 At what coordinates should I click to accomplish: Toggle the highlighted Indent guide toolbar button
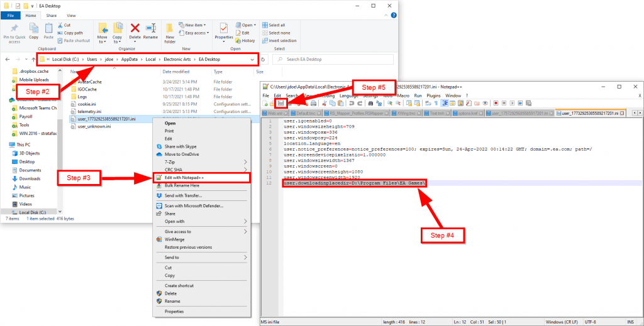click(445, 104)
